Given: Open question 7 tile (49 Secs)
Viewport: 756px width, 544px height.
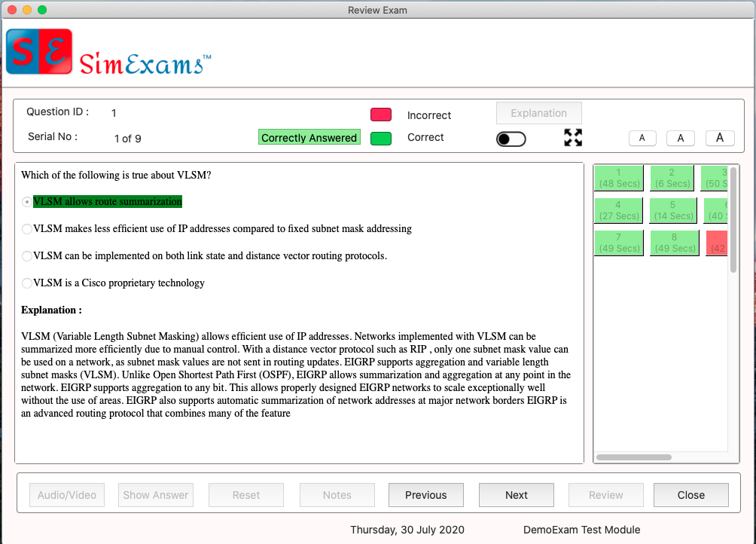Looking at the screenshot, I should 619,243.
